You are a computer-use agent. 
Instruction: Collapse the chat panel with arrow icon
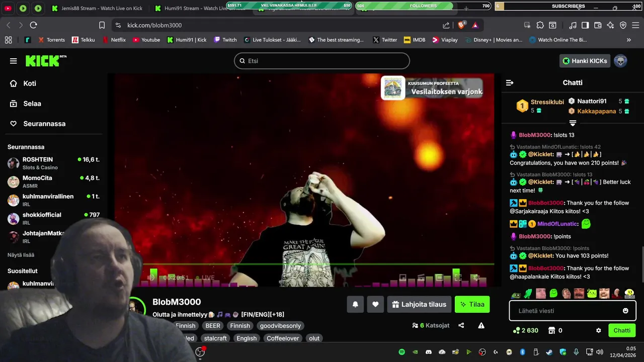pos(510,82)
